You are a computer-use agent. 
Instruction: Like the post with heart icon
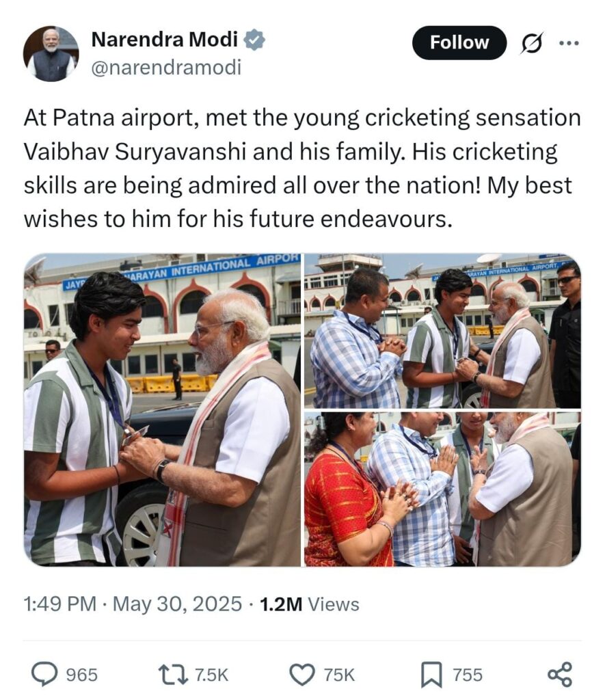[x=302, y=675]
